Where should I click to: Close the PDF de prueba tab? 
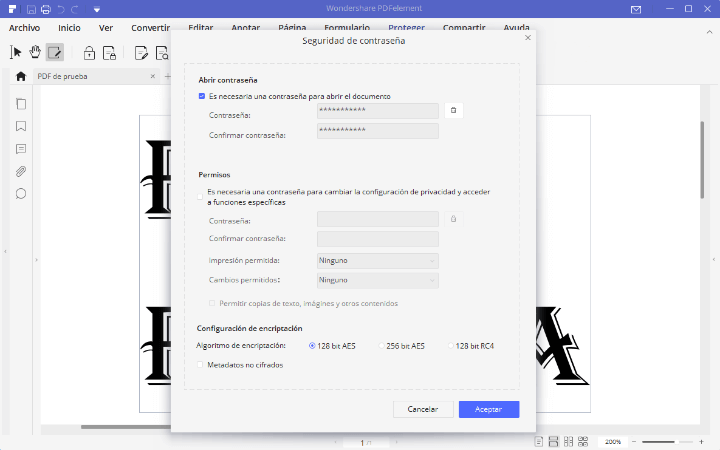(x=153, y=76)
